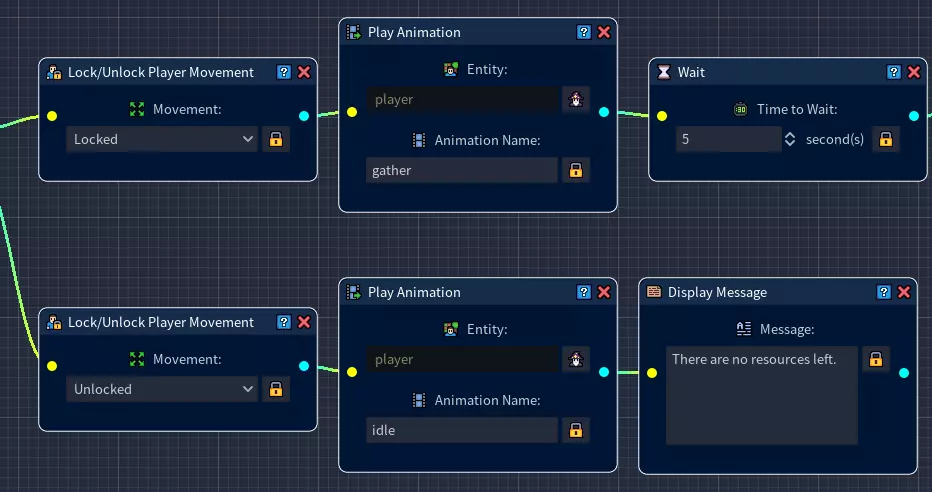932x492 pixels.
Task: Click the 'There are no resources left.' message box
Action: click(x=761, y=395)
